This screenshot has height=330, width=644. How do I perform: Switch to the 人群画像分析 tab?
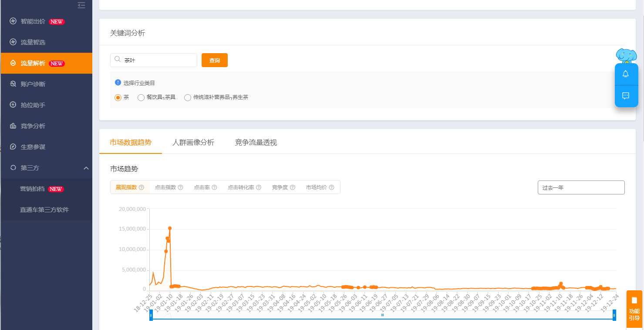pos(193,143)
